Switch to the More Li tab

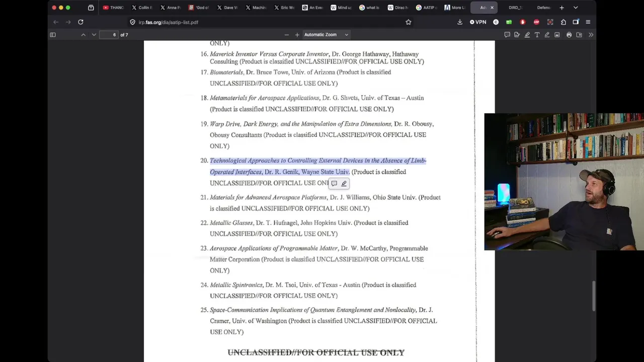(x=455, y=8)
